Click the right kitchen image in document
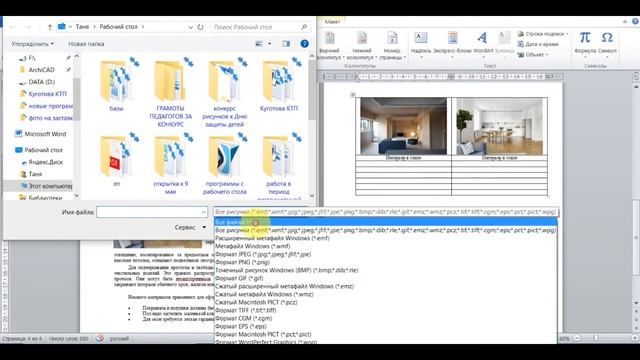Image resolution: width=640 pixels, height=360 pixels. pyautogui.click(x=500, y=127)
